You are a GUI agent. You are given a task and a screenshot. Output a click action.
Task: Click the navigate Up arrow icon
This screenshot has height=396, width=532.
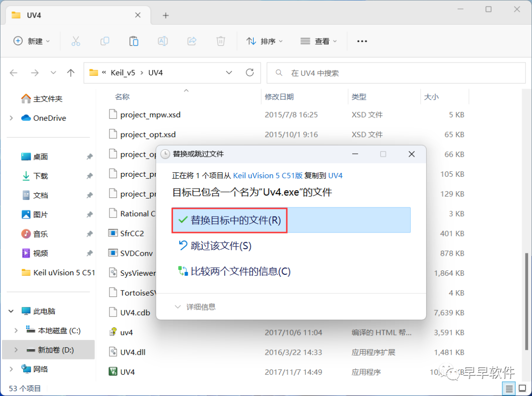pos(70,72)
